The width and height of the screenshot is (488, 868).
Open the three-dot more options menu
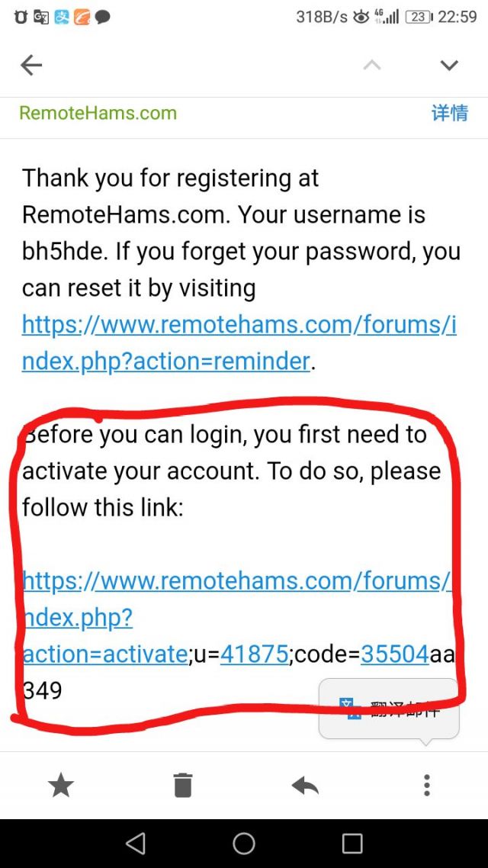point(426,785)
